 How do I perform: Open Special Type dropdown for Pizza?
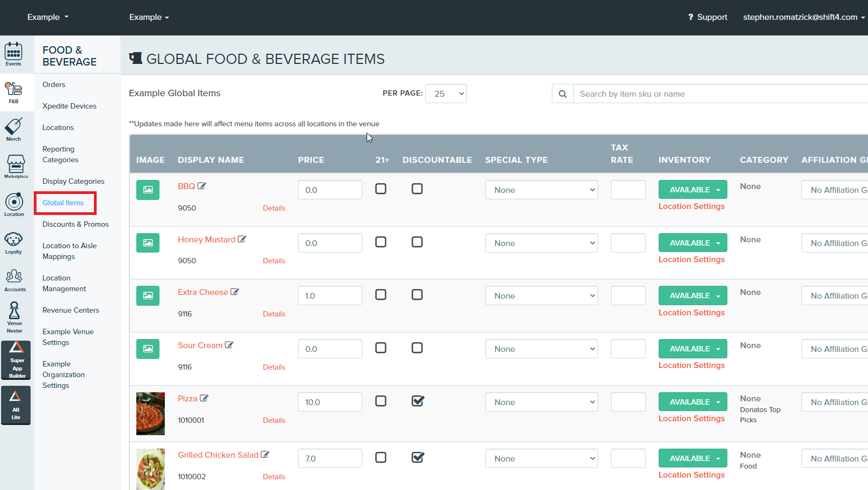click(542, 402)
